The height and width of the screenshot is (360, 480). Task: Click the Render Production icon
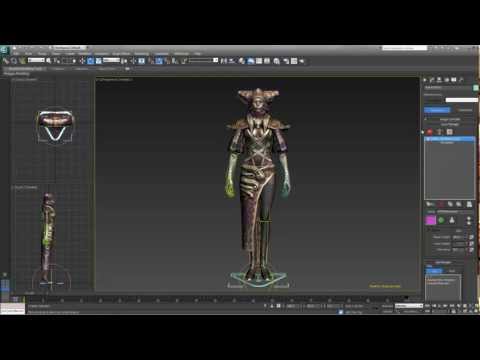click(302, 61)
